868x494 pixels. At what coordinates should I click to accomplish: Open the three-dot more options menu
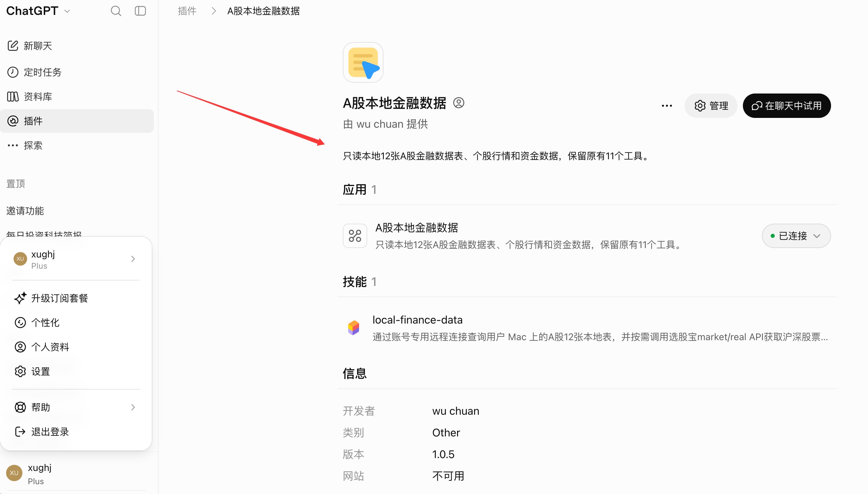pyautogui.click(x=666, y=106)
